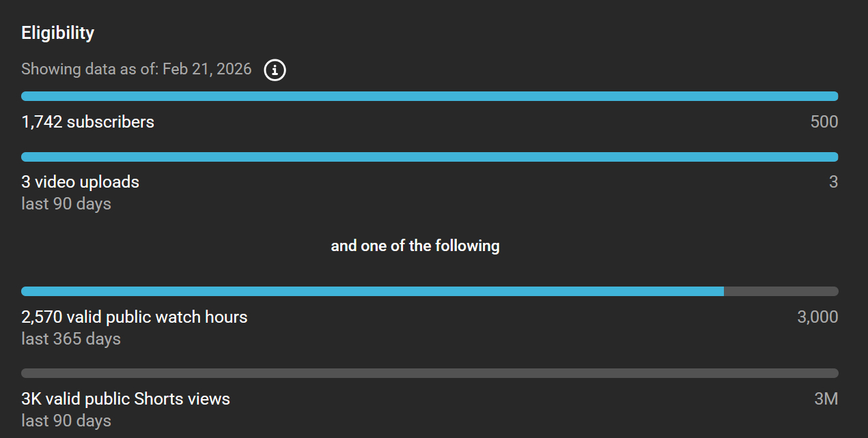Image resolution: width=868 pixels, height=438 pixels.
Task: Click the unfilled gray end of watch hours bar
Action: click(x=781, y=291)
